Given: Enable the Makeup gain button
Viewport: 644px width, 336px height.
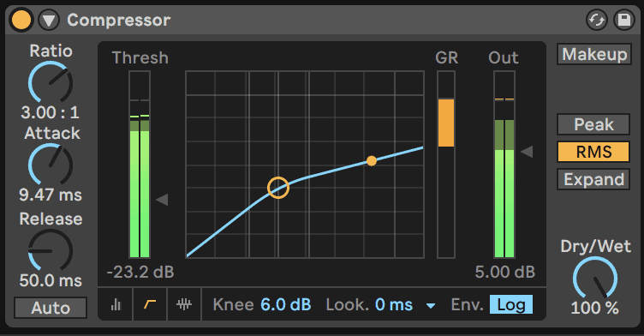Looking at the screenshot, I should point(593,54).
